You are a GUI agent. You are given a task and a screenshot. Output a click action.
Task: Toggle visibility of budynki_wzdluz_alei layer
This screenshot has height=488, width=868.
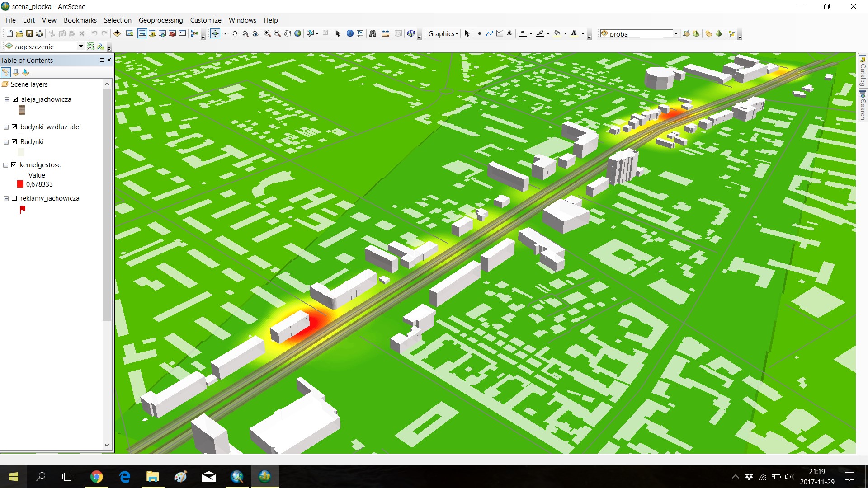(x=15, y=127)
